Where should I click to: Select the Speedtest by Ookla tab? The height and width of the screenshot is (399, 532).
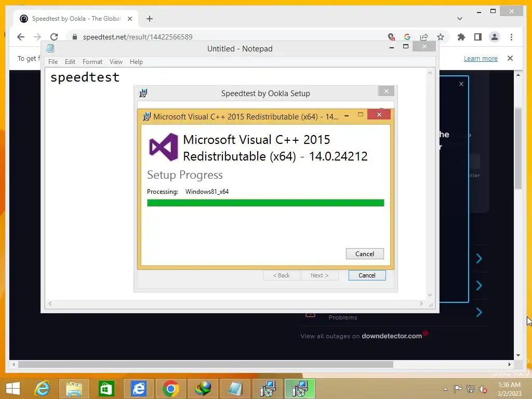76,19
